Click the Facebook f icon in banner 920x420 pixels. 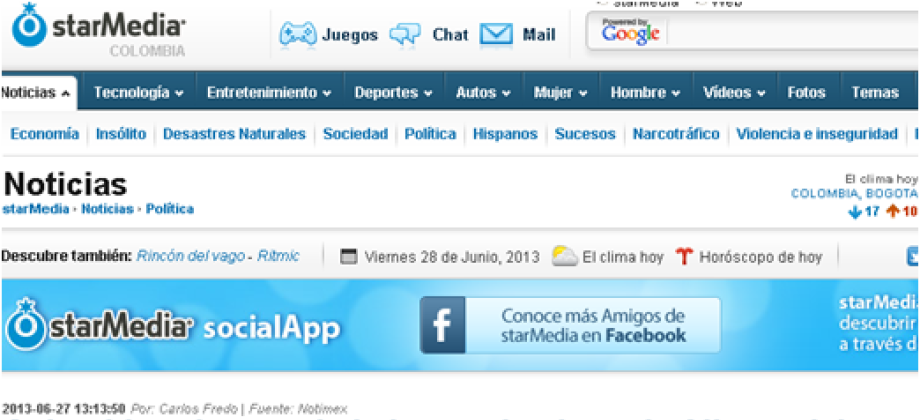(x=442, y=324)
